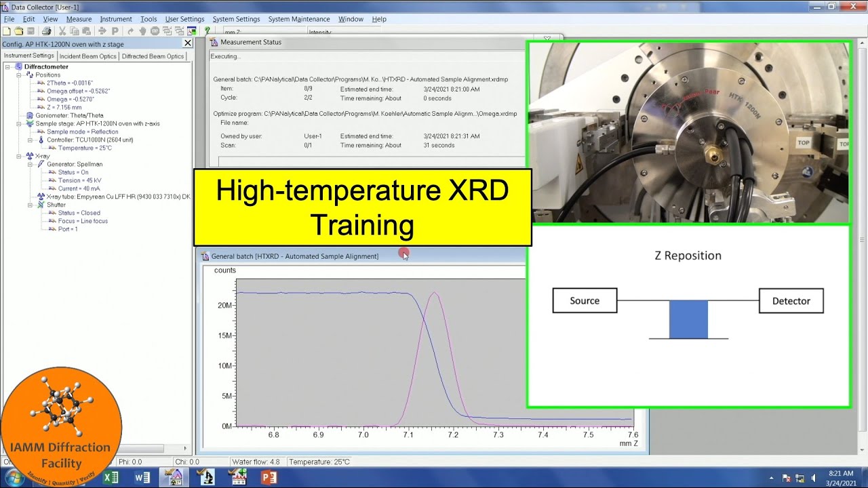Viewport: 868px width, 488px height.
Task: Select Sample mode = Reflection item
Action: coord(82,131)
